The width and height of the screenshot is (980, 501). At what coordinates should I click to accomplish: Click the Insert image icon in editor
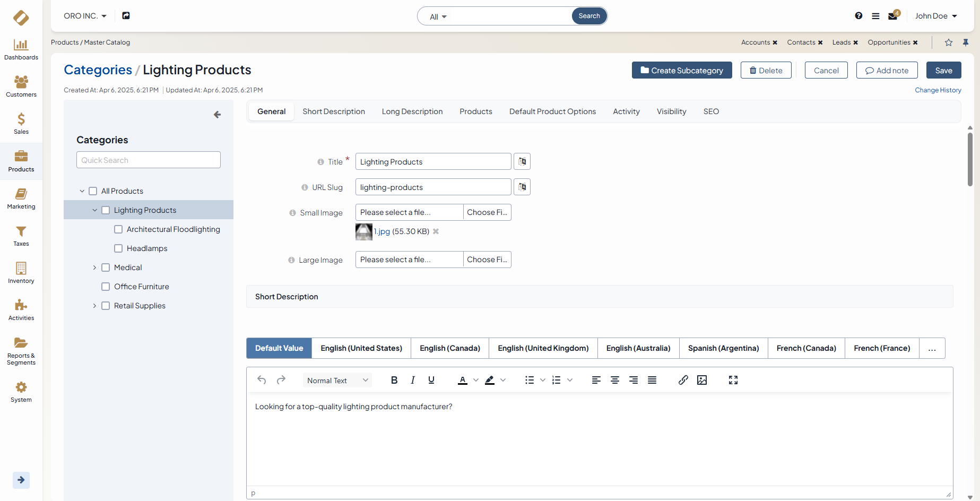pyautogui.click(x=701, y=380)
